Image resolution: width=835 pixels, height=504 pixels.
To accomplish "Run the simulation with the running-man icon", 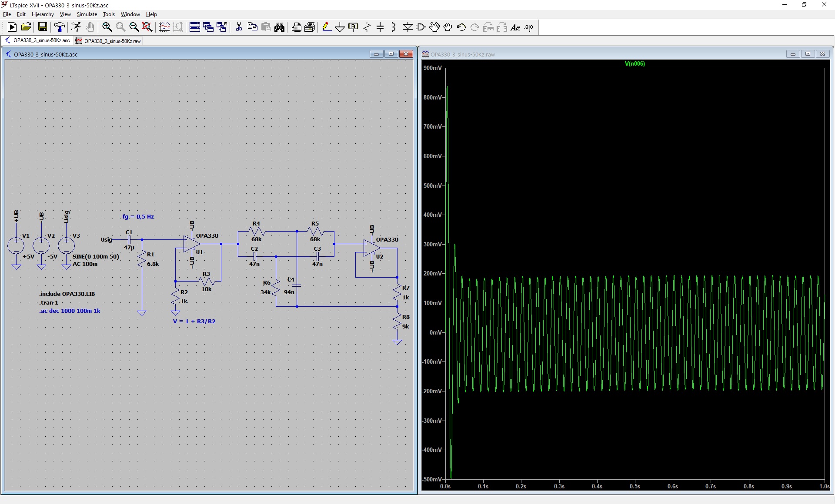I will (76, 27).
